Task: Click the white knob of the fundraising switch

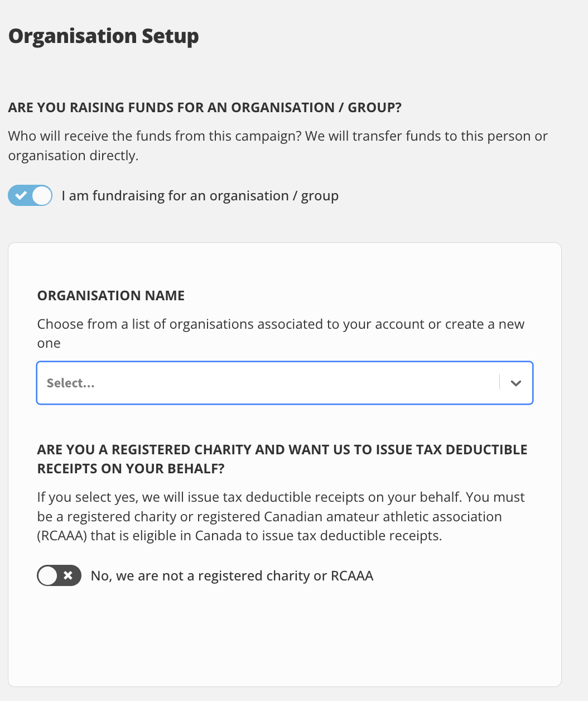Action: [x=42, y=196]
